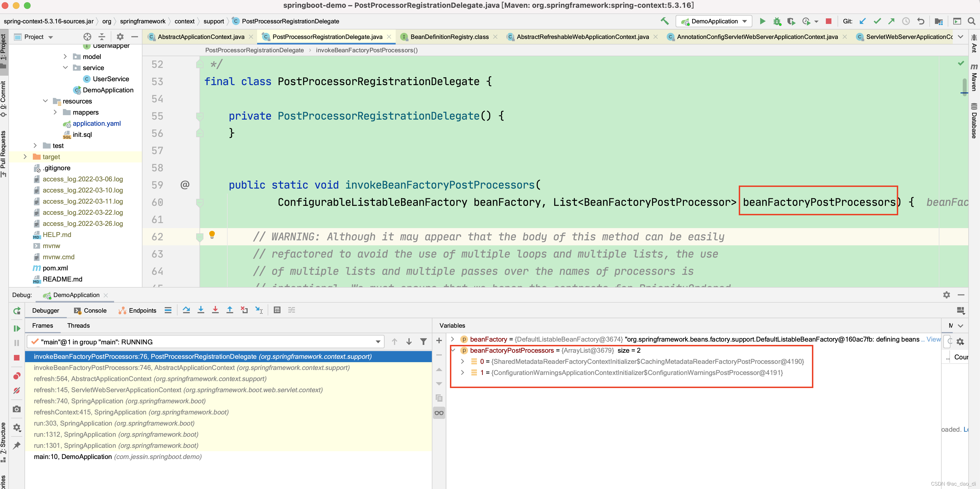Click the Build project hammer icon

(x=665, y=21)
